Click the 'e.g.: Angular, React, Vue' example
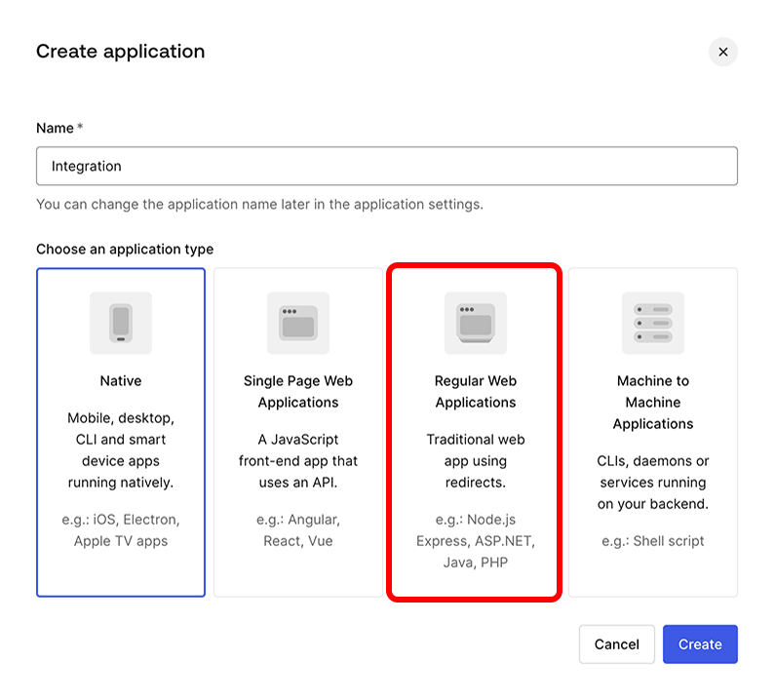 pos(298,530)
